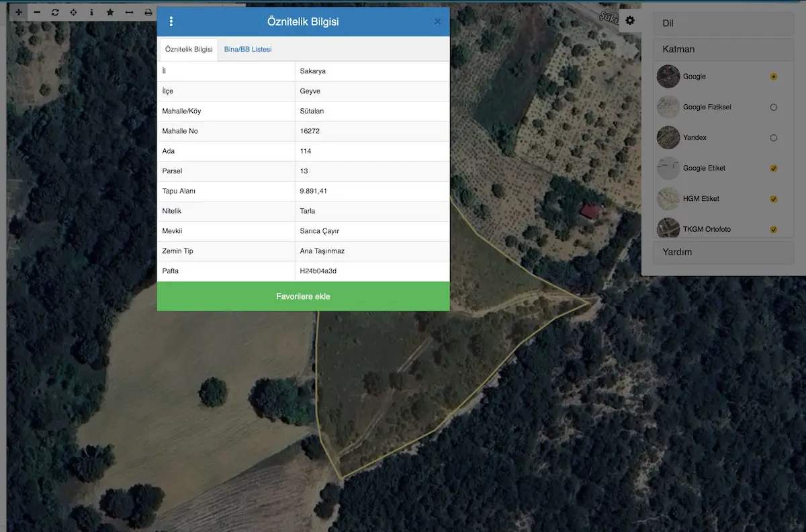Click the settings gear icon

click(630, 21)
